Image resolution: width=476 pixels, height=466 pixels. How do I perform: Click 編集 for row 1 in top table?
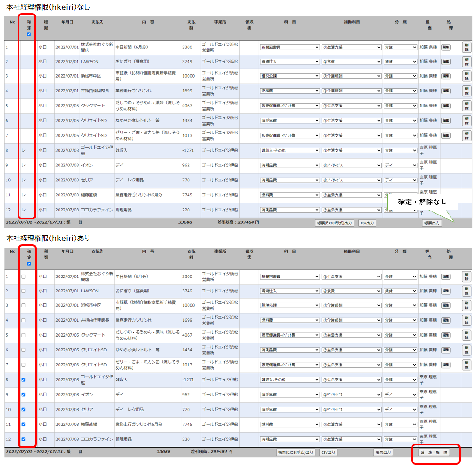coord(446,47)
